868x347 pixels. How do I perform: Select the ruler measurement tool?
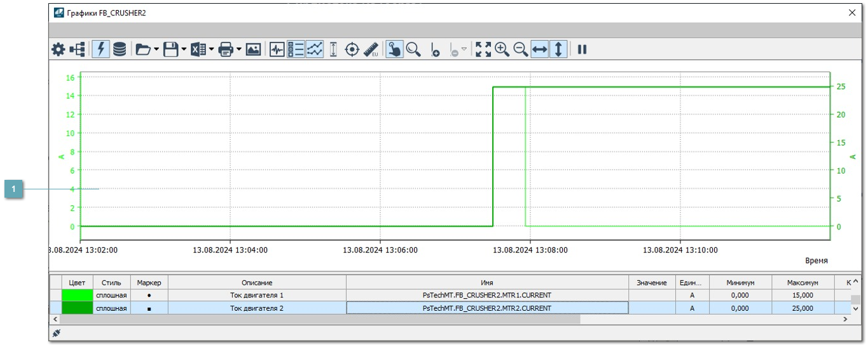[371, 50]
